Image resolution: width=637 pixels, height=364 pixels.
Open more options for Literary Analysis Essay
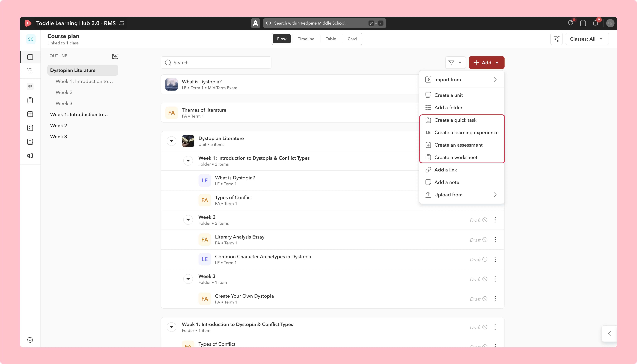pos(495,240)
